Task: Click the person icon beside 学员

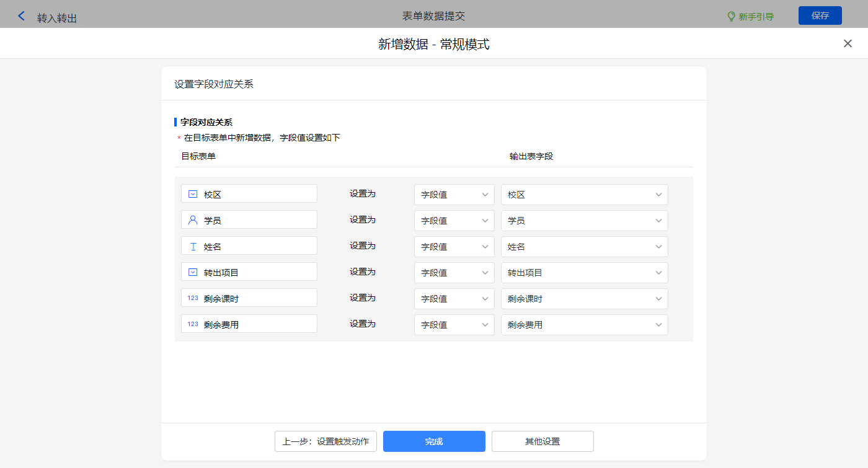Action: [193, 220]
